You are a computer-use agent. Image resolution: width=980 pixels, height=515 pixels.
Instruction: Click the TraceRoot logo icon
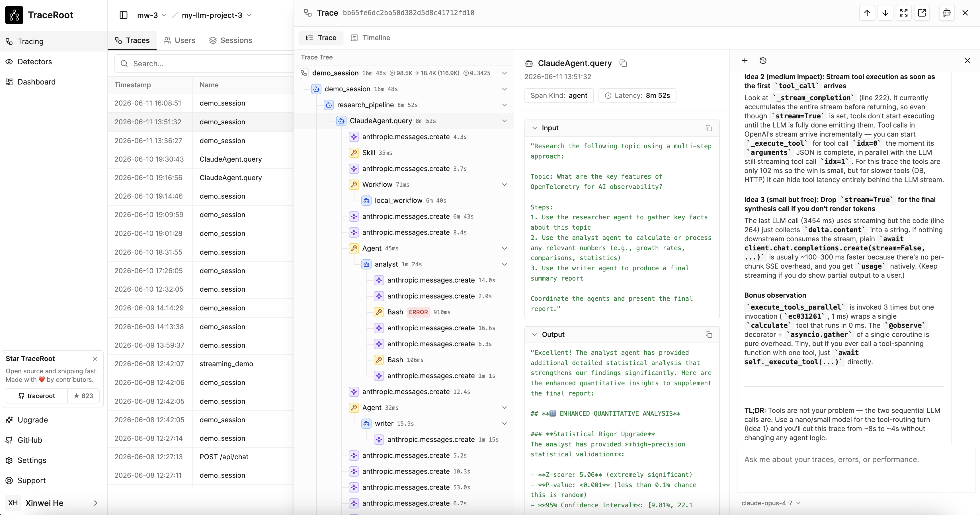pyautogui.click(x=14, y=15)
